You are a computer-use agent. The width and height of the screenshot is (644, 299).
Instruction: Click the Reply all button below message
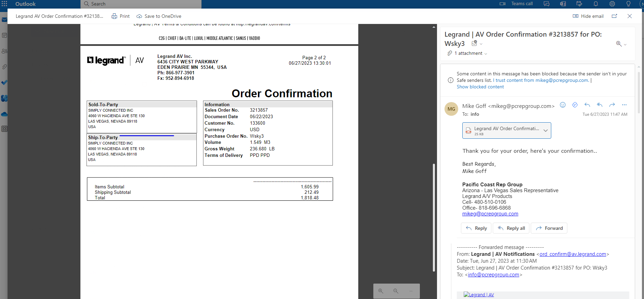pos(511,228)
